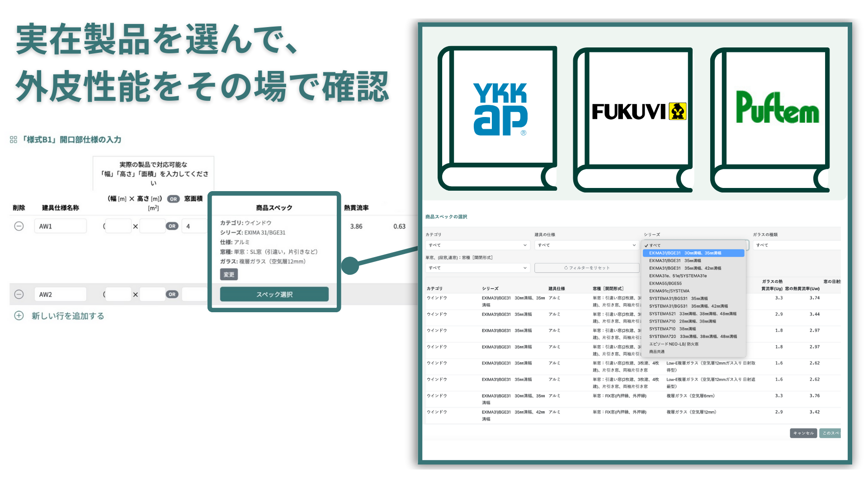This screenshot has width=868, height=488.
Task: Open the 窓種 開閉形式 filter dropdown
Action: point(477,268)
